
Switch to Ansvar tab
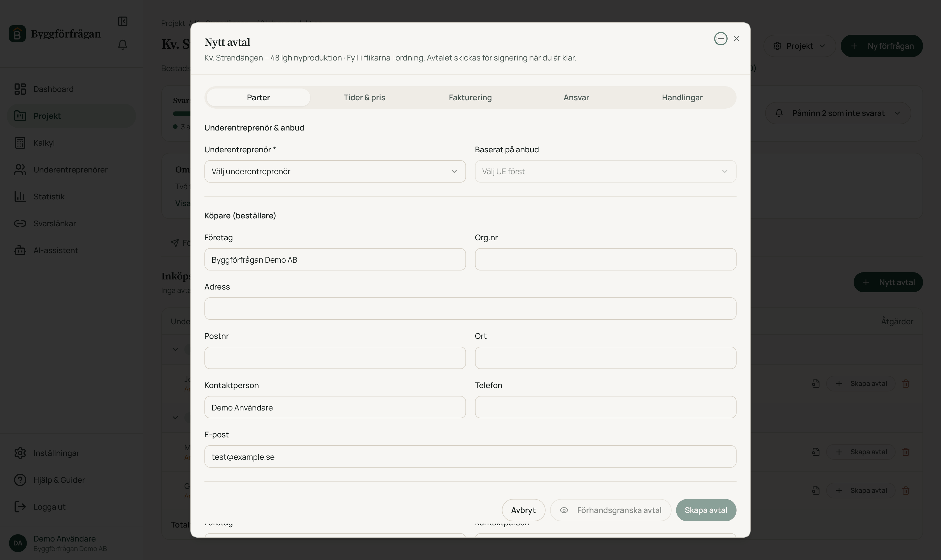point(576,97)
